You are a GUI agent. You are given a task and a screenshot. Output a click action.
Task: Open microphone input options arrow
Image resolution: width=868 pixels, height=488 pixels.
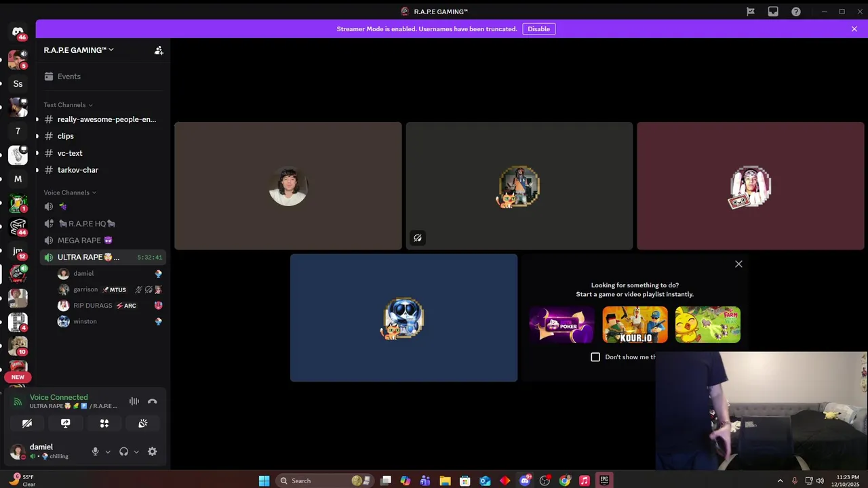[108, 451]
